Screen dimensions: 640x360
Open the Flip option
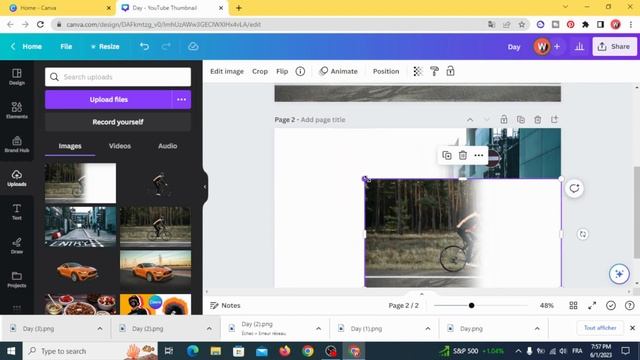coord(282,71)
